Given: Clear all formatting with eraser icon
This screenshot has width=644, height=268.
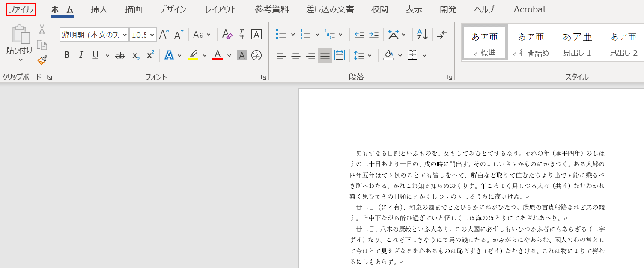Looking at the screenshot, I should [227, 35].
